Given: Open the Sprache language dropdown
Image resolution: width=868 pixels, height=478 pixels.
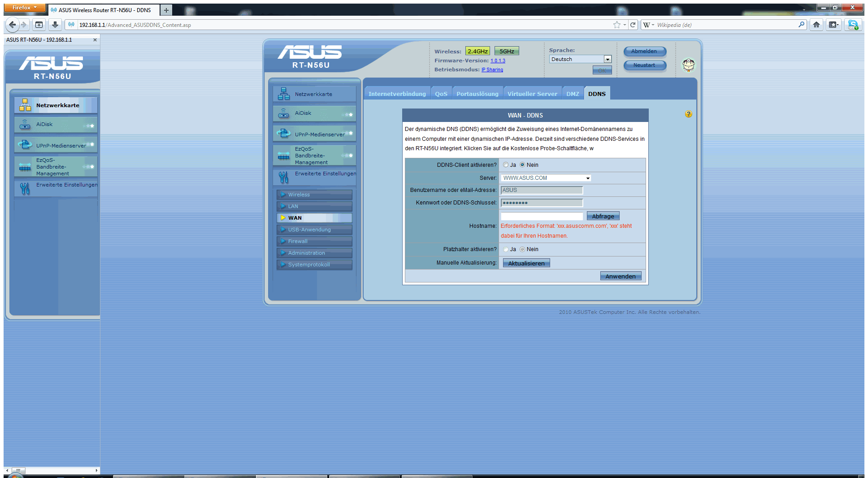Looking at the screenshot, I should (x=580, y=59).
